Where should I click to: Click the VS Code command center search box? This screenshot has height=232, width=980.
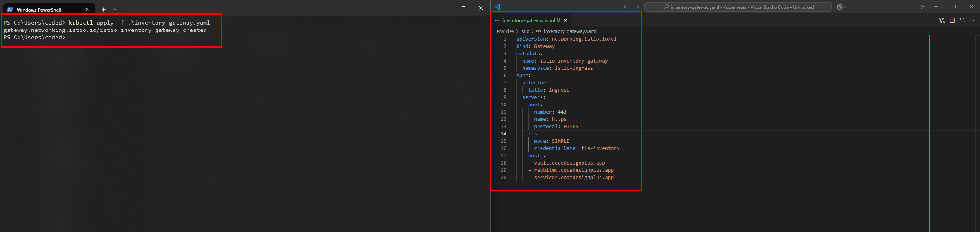click(738, 7)
